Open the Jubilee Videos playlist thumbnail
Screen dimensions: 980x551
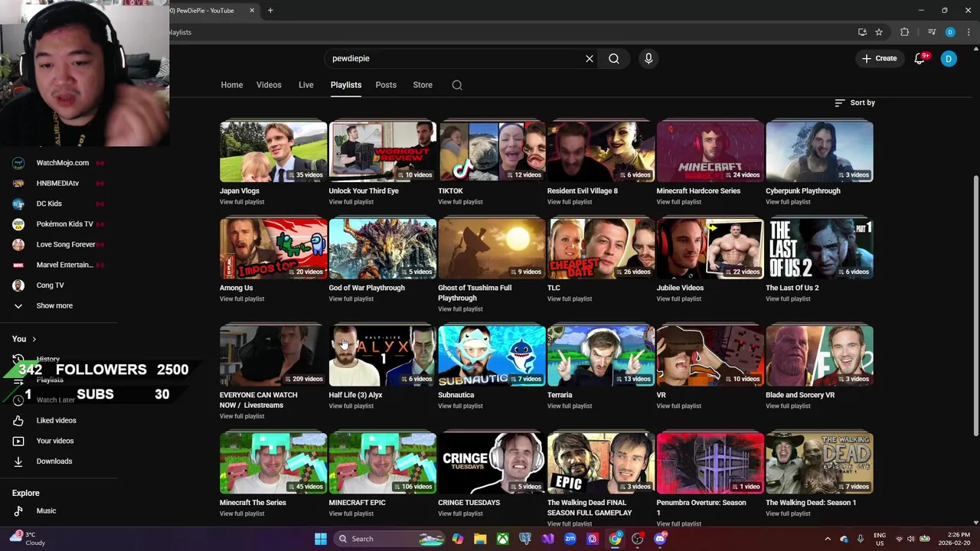pyautogui.click(x=710, y=249)
